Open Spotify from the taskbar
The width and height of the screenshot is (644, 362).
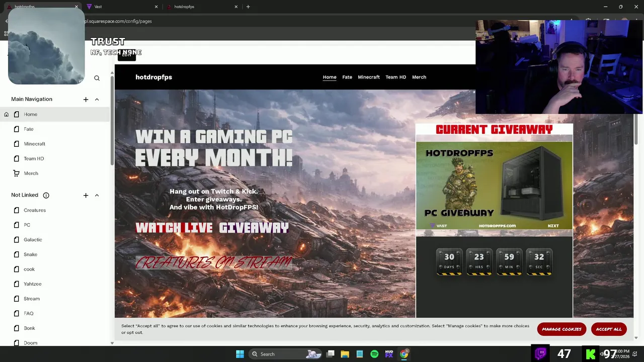[374, 354]
